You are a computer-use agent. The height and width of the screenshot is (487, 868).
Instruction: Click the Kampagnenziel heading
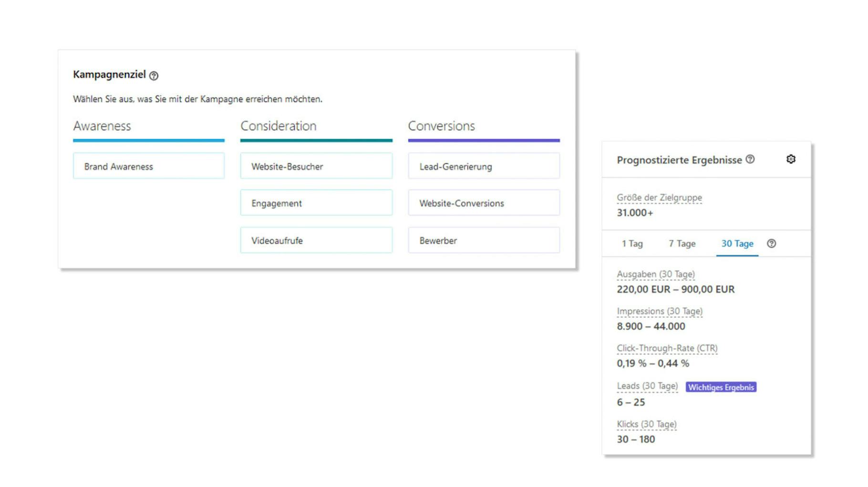coord(109,74)
